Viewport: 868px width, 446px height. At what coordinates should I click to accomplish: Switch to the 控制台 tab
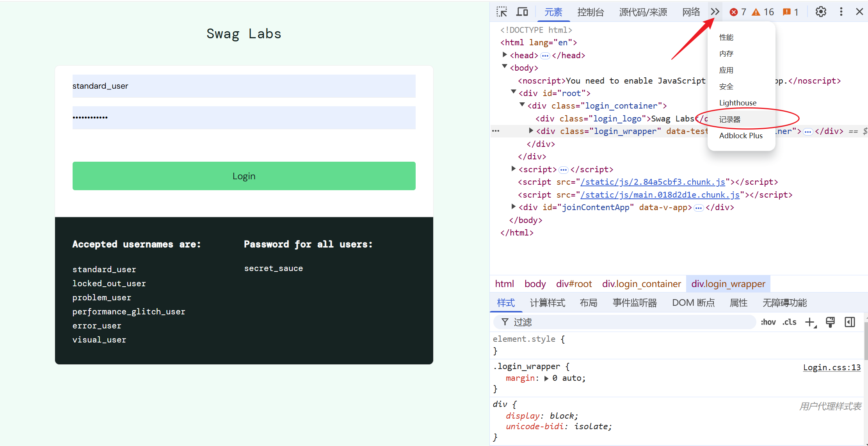click(x=591, y=12)
